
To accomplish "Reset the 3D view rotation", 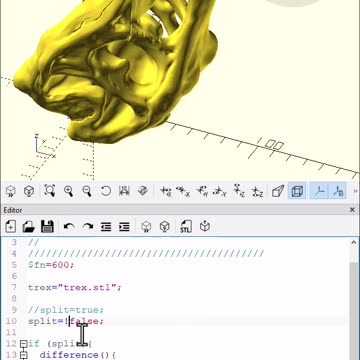I will [x=106, y=192].
